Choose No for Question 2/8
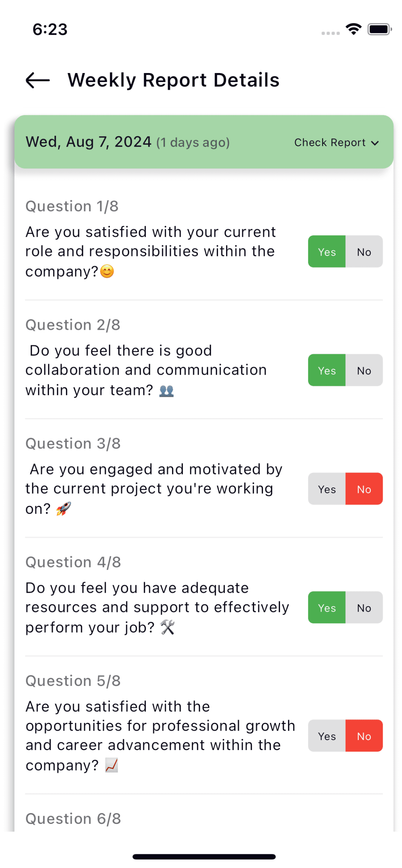Viewport: 402px width, 868px height. [x=364, y=371]
